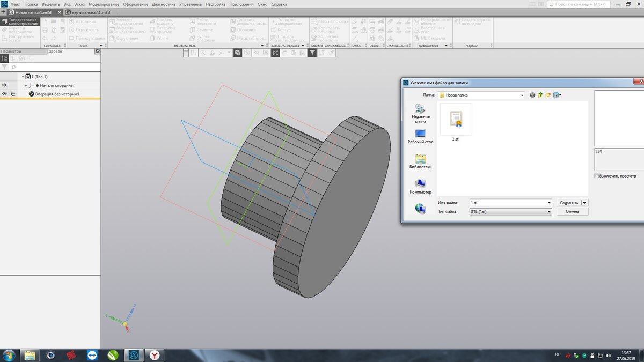Open the 'Моделирование' menu
The image size is (644, 362).
104,4
